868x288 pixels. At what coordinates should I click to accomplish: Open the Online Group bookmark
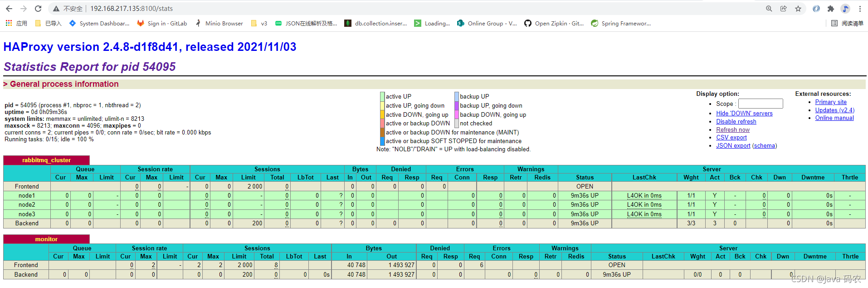487,23
